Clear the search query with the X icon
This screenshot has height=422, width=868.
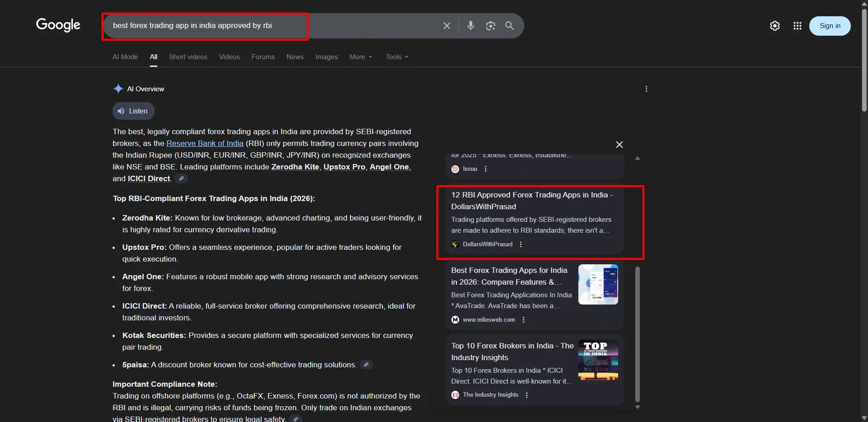click(447, 26)
